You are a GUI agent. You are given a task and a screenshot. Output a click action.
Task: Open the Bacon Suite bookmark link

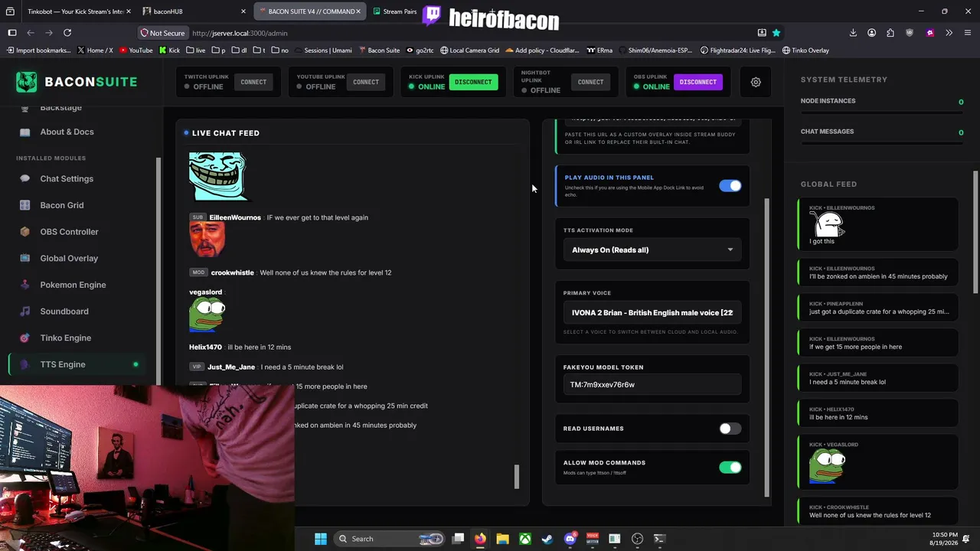point(379,51)
